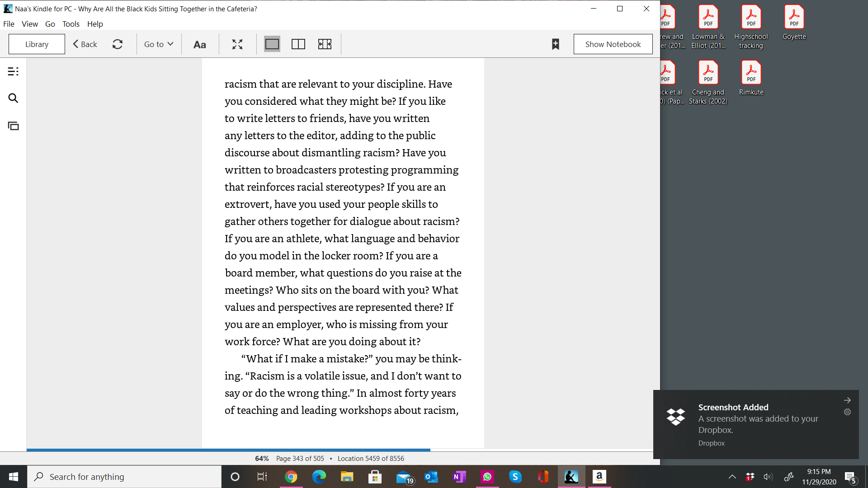Sync to furthest page read icon
The height and width of the screenshot is (488, 868).
[x=118, y=44]
